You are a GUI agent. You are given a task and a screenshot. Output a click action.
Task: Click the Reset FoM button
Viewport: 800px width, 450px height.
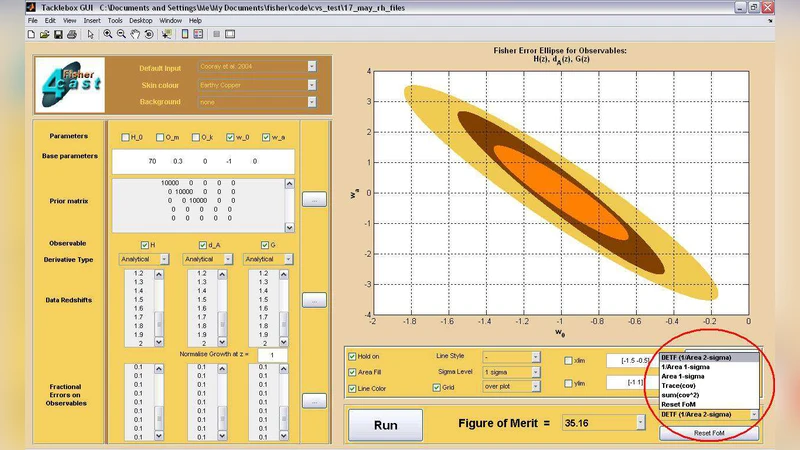coord(708,432)
